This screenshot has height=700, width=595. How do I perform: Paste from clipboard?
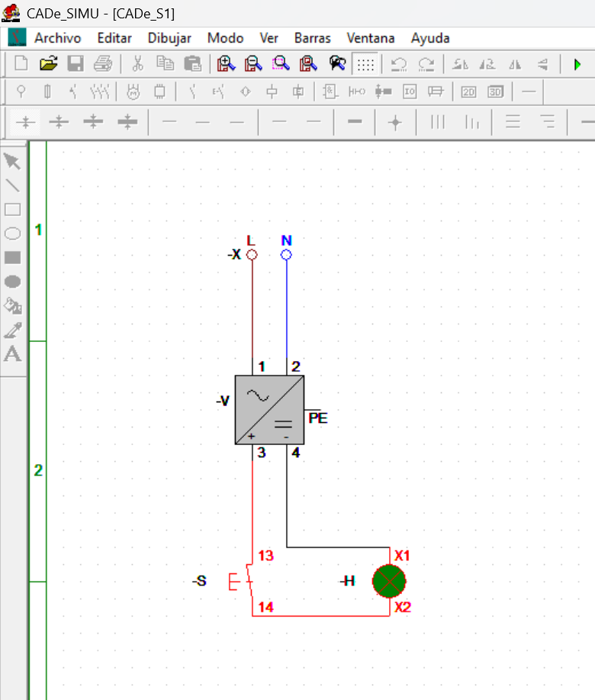click(x=193, y=64)
